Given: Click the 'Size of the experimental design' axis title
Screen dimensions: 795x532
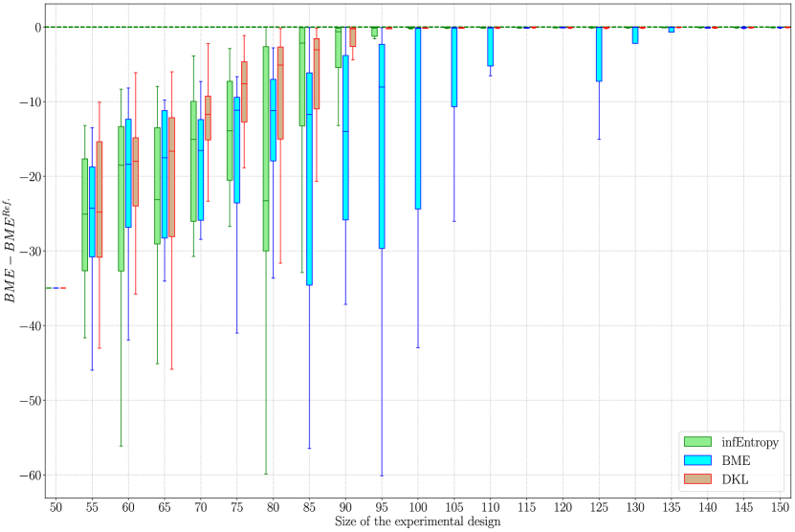Looking at the screenshot, I should [x=417, y=521].
